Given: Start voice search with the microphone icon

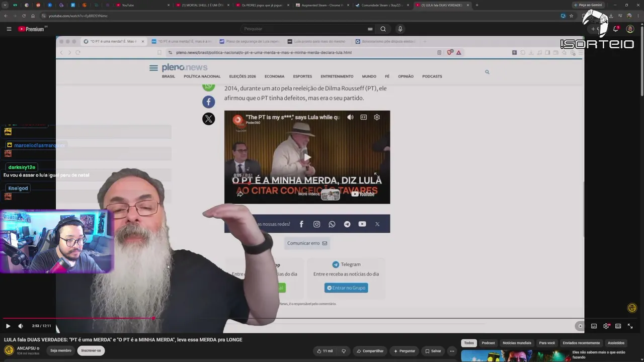Looking at the screenshot, I should tap(400, 29).
